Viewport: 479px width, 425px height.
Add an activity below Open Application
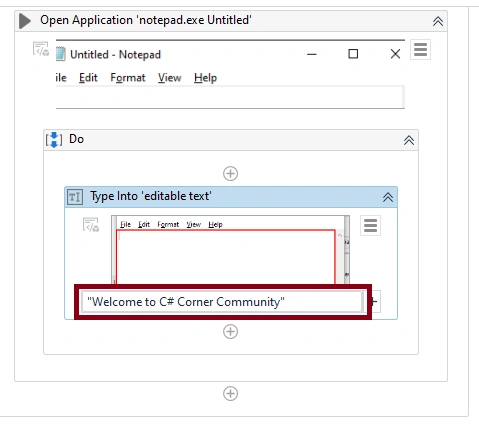pyautogui.click(x=230, y=394)
